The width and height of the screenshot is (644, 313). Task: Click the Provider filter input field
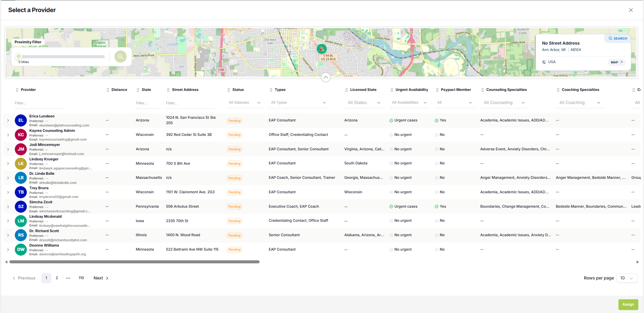(x=39, y=103)
